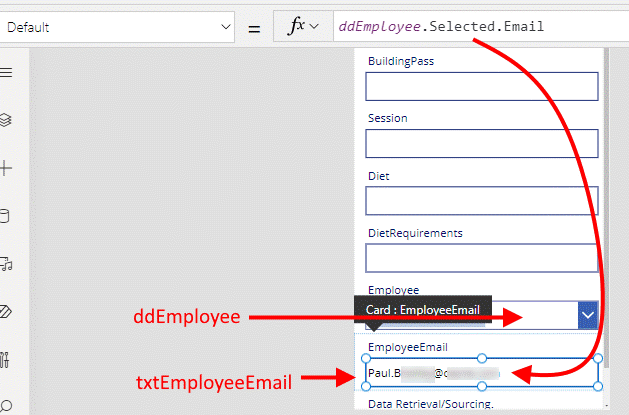
Task: Click the DietRequirements text input
Action: pos(482,258)
